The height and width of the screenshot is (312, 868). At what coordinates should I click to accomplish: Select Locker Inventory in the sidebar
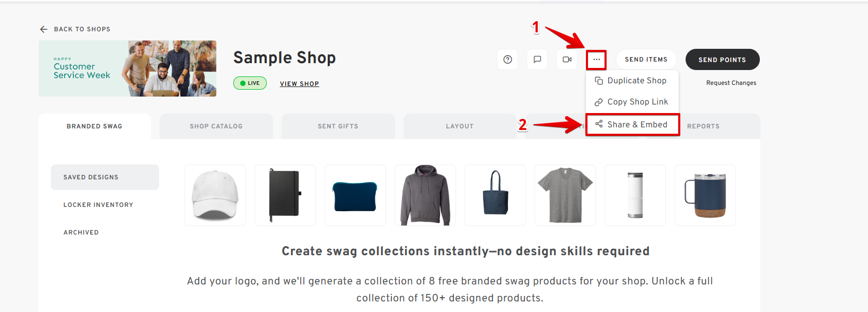point(98,205)
